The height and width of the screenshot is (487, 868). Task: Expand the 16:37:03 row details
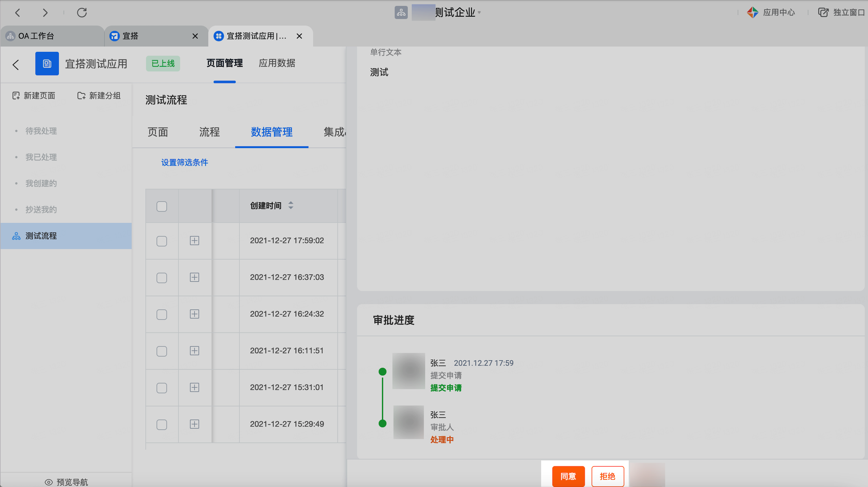tap(194, 277)
